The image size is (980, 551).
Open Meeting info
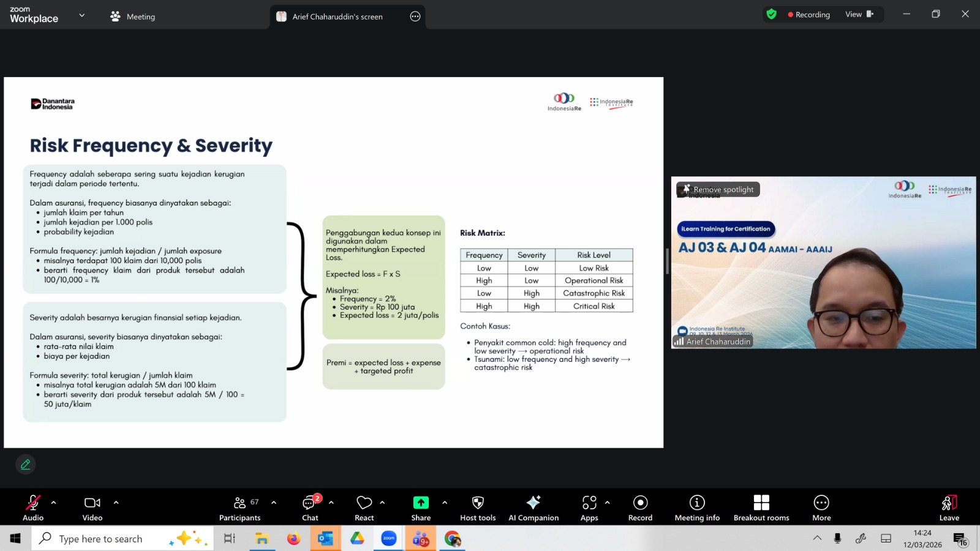click(x=697, y=508)
